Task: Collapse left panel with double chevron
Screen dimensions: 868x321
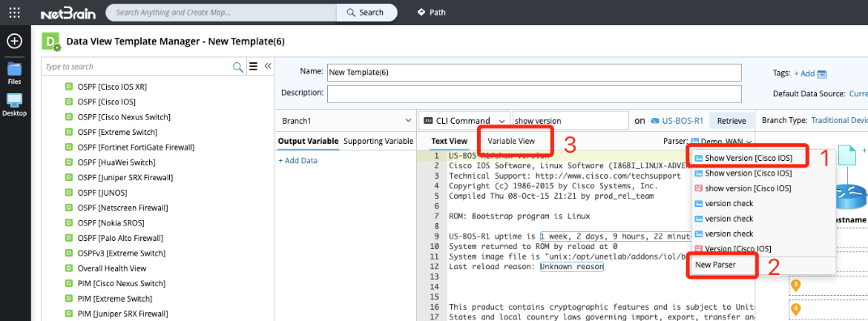Action: (x=267, y=66)
